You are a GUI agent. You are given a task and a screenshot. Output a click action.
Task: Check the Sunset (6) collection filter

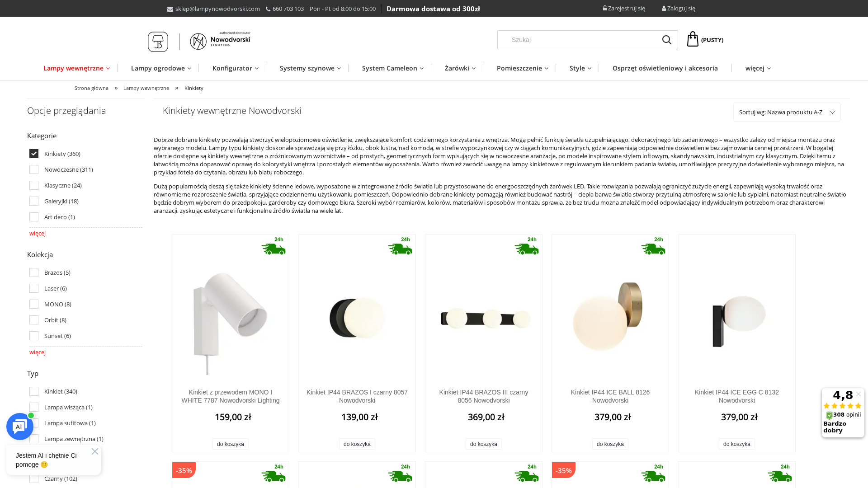pos(34,336)
